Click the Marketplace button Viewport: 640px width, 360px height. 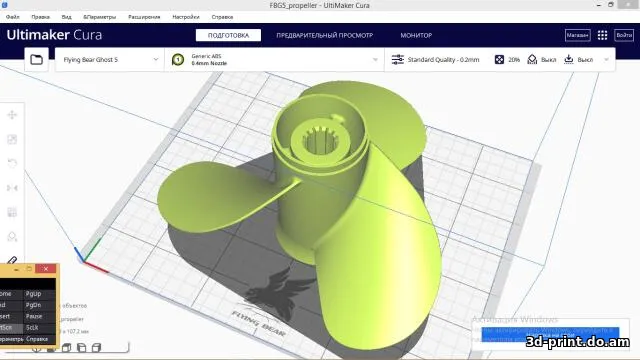(577, 35)
